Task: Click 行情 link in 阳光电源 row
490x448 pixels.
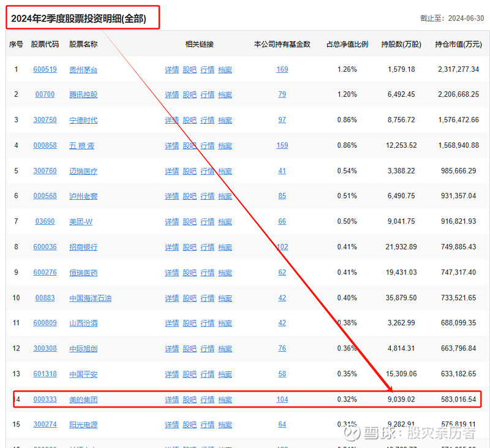Action: click(207, 425)
